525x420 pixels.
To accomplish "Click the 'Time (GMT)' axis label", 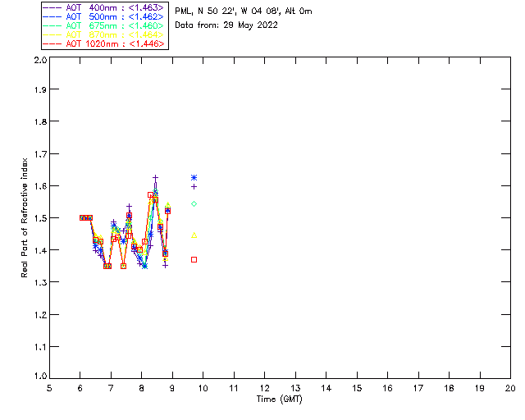I will pos(280,399).
